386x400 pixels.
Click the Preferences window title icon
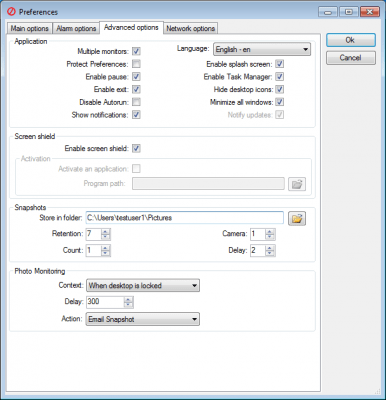tap(11, 12)
